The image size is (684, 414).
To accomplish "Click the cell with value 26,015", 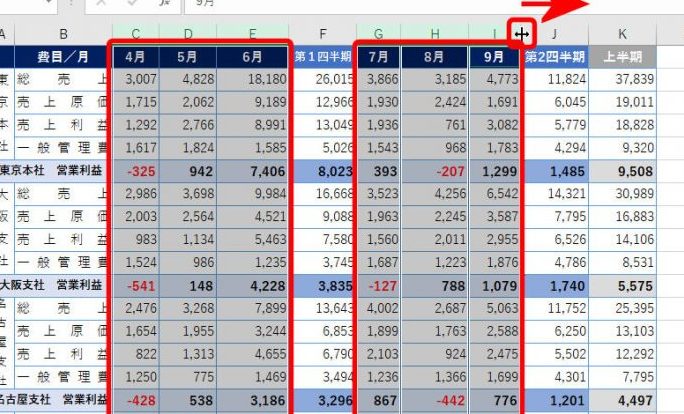I will coord(323,79).
